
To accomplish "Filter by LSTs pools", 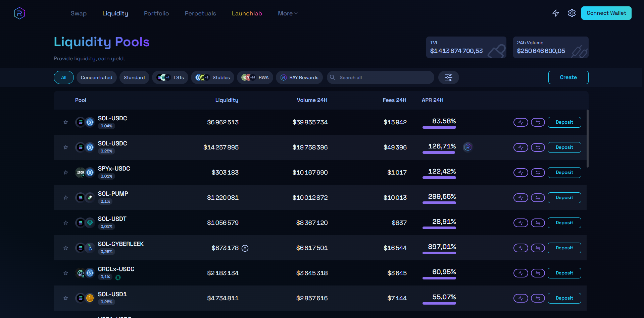I will [x=170, y=77].
